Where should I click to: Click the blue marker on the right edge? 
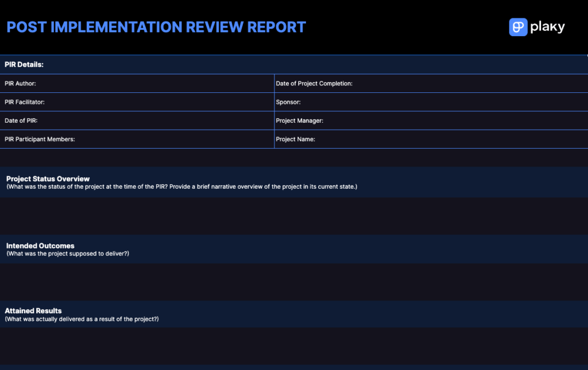pyautogui.click(x=586, y=56)
